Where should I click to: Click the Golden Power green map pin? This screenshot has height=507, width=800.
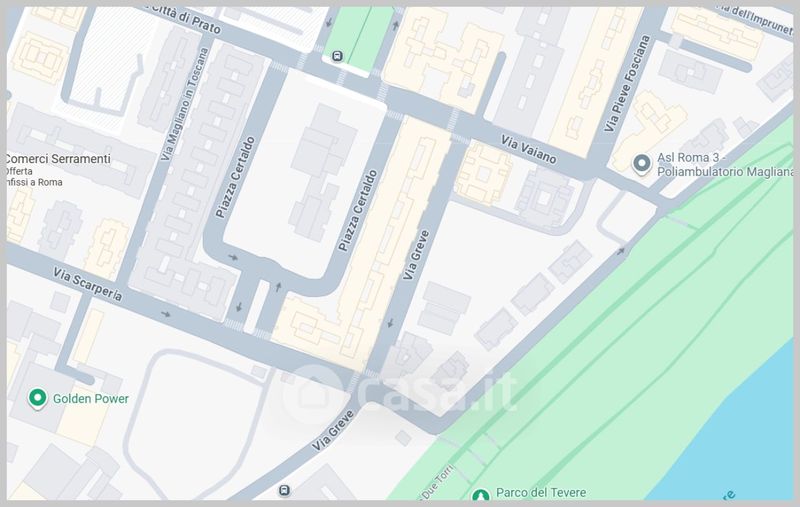click(x=37, y=398)
